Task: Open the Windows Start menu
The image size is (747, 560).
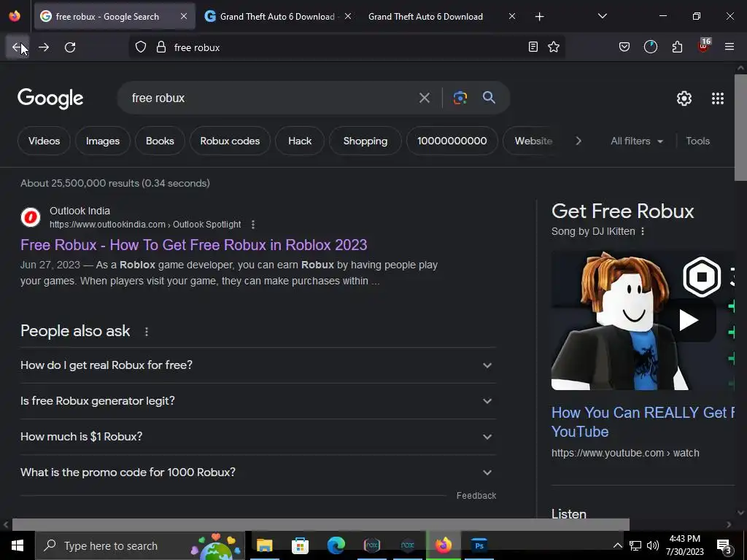Action: click(18, 545)
